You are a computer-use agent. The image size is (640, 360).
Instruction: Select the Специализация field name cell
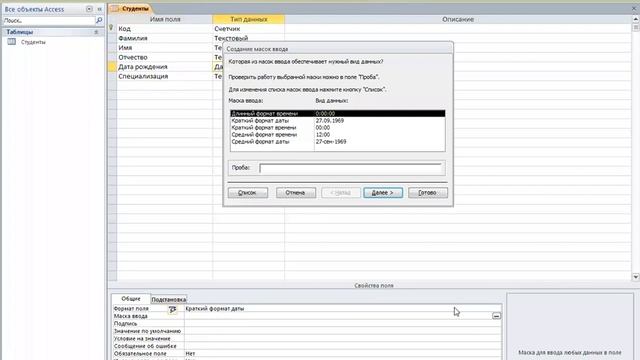point(165,76)
